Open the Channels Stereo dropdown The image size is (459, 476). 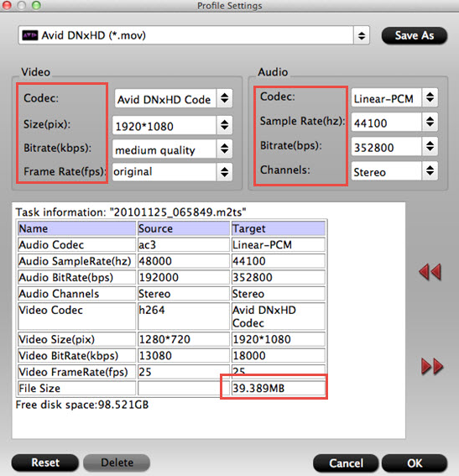click(430, 170)
